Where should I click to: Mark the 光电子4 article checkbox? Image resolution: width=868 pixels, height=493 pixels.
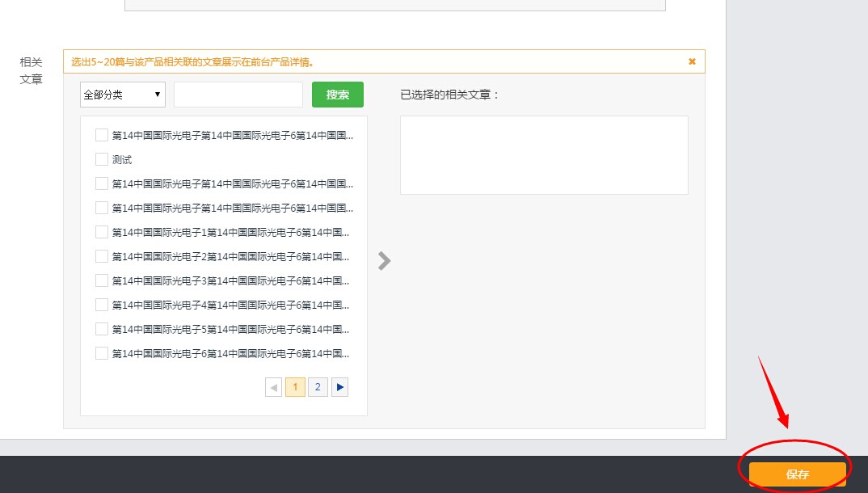coord(102,305)
